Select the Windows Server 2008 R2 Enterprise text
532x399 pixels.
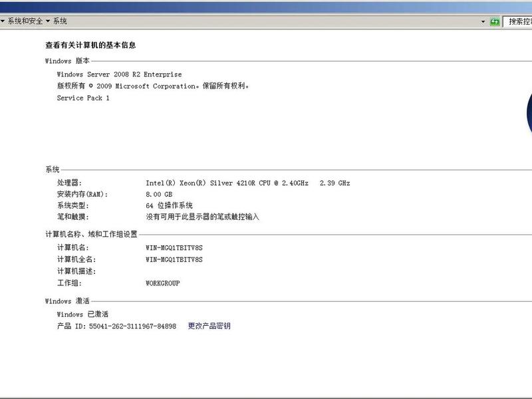point(119,74)
